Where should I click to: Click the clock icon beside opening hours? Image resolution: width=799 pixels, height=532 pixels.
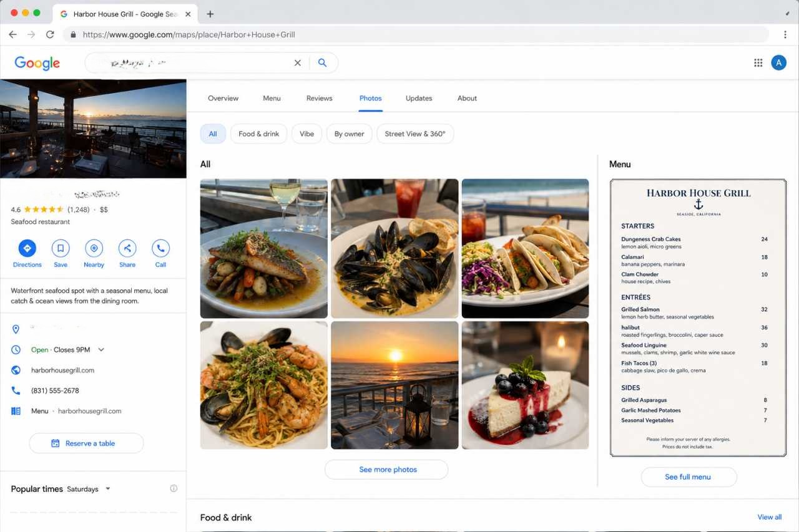pyautogui.click(x=16, y=350)
